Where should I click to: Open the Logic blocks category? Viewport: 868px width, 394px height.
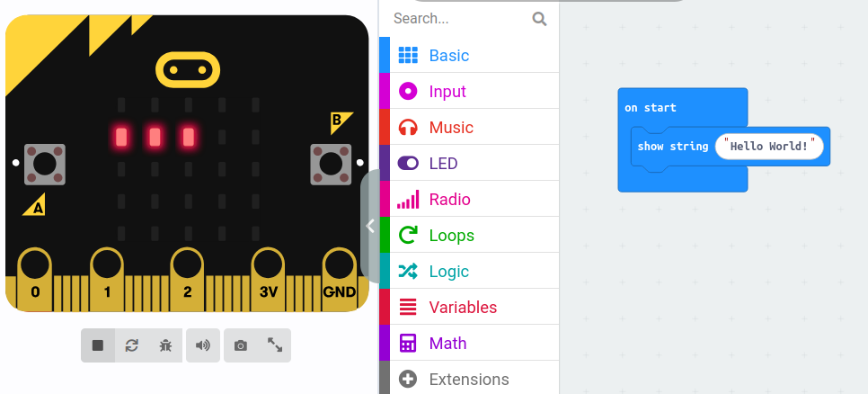(469, 271)
